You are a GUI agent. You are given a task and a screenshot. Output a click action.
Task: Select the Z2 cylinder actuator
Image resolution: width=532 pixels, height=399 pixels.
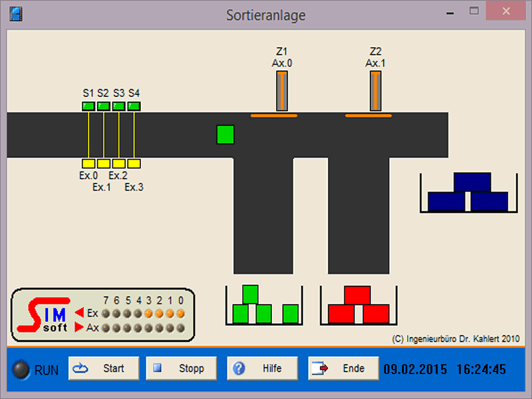(376, 91)
